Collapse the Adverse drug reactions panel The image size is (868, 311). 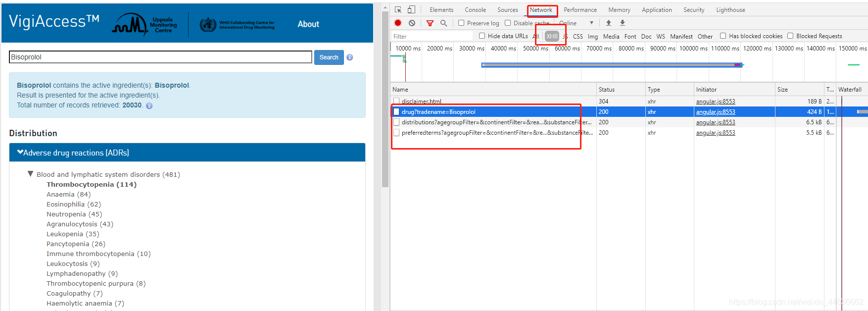(187, 153)
